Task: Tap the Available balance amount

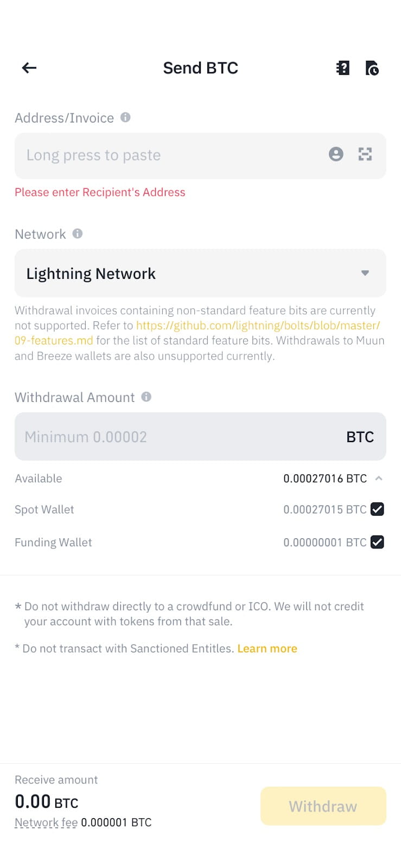Action: 324,478
